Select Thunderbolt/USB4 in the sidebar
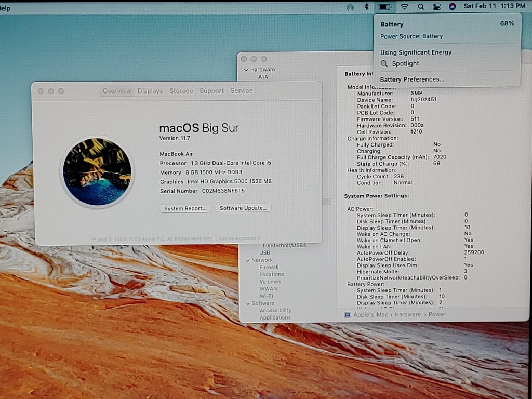Image resolution: width=532 pixels, height=399 pixels. pos(283,245)
